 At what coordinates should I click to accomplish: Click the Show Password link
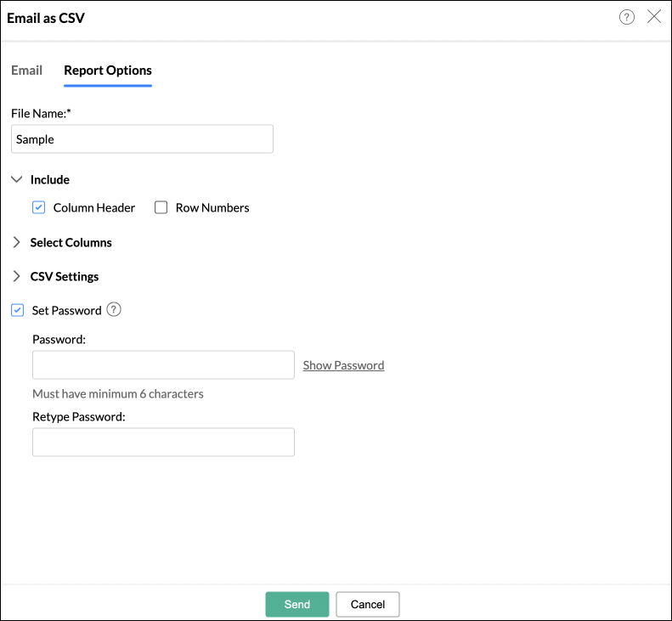tap(343, 365)
